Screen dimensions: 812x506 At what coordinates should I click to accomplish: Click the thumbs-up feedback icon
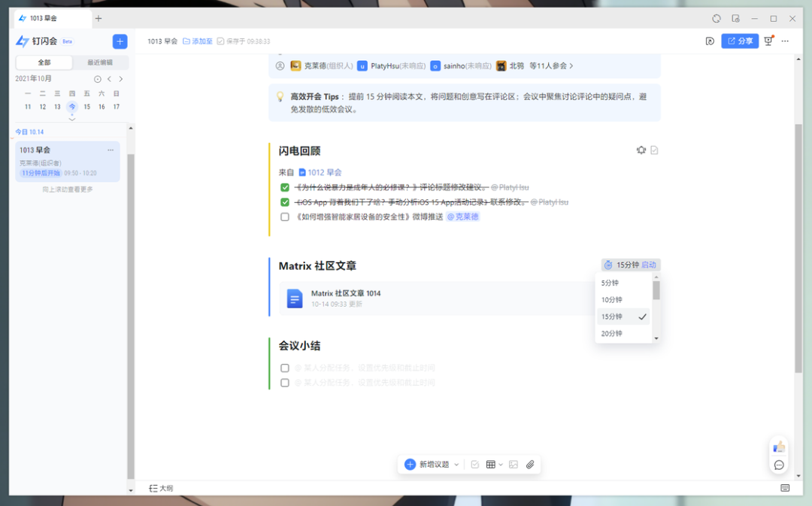point(779,447)
